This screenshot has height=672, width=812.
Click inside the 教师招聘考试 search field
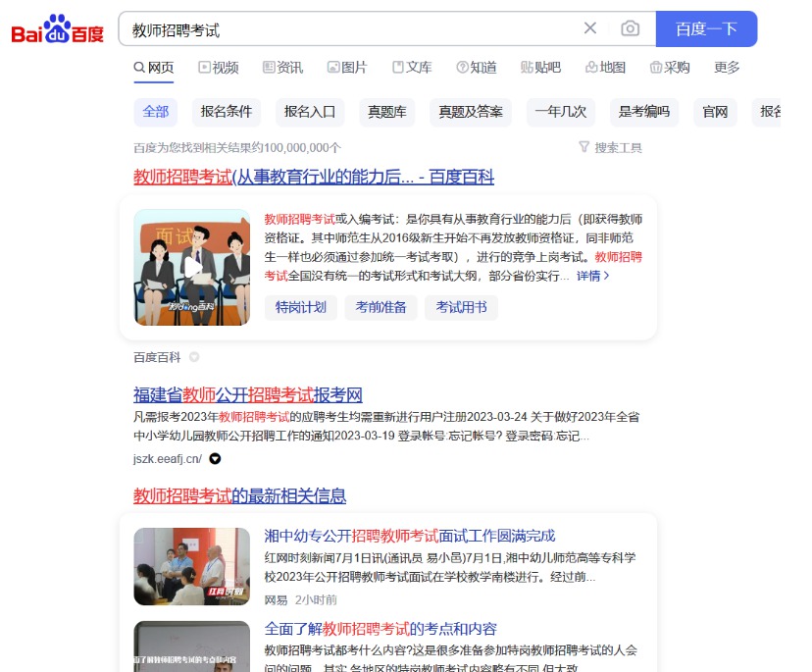tap(352, 29)
